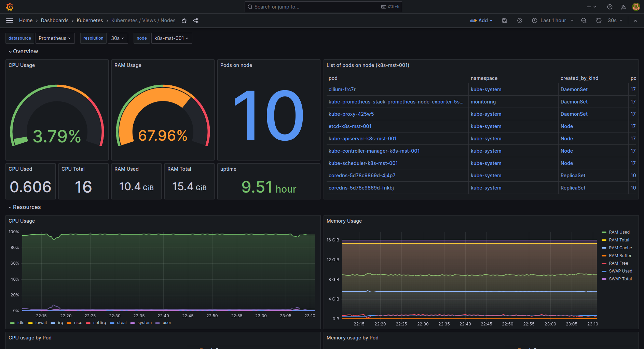Click the Grafana logo icon
The height and width of the screenshot is (349, 644).
click(10, 7)
